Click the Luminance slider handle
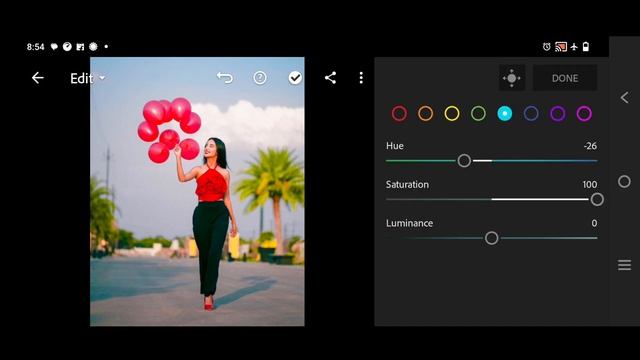Screen dimensions: 640x360 coord(491,238)
